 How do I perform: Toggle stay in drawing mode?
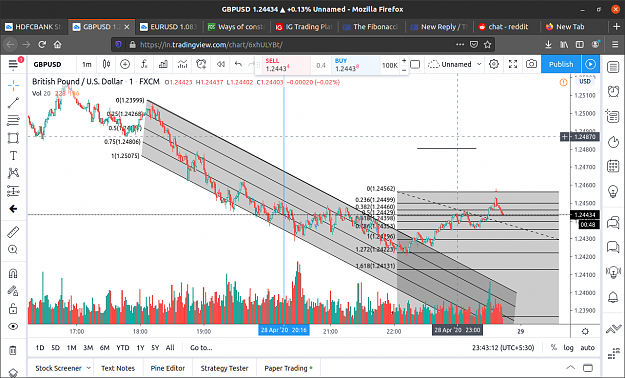tap(13, 291)
